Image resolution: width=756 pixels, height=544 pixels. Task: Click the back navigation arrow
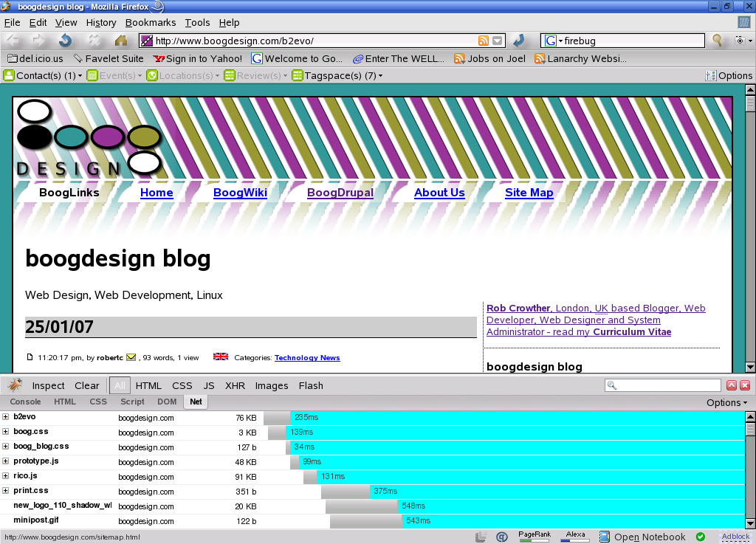coord(13,41)
